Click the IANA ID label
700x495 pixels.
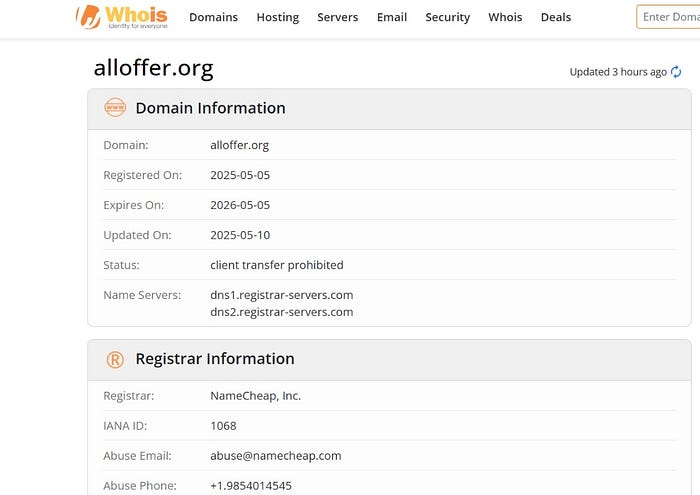coord(125,426)
